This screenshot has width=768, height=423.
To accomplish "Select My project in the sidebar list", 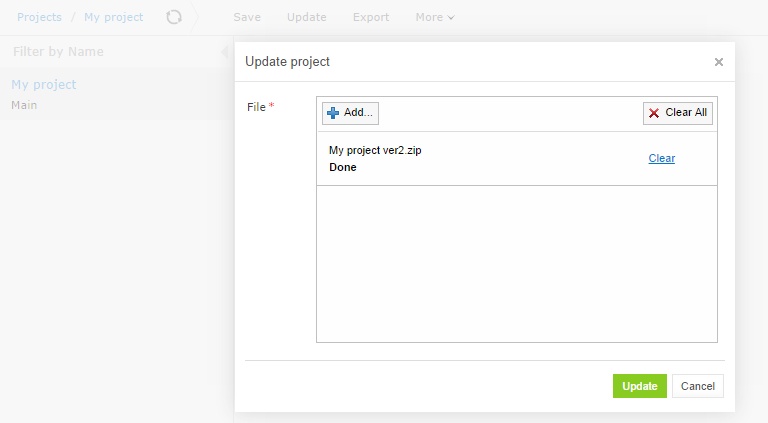I will coord(44,84).
